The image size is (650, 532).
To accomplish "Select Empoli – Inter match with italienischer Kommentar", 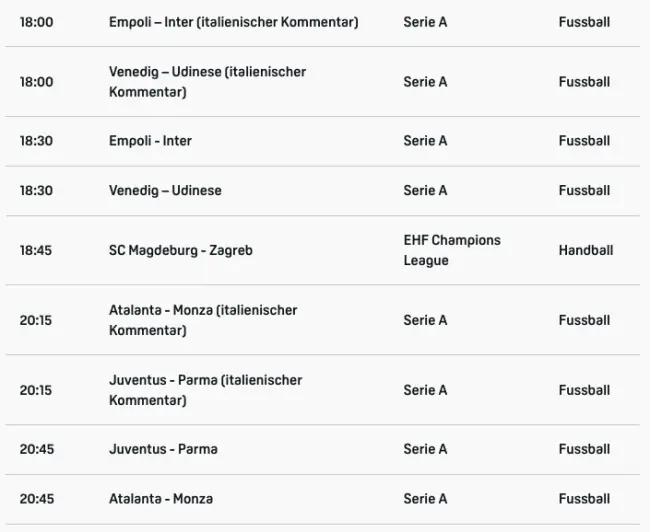I will 233,22.
